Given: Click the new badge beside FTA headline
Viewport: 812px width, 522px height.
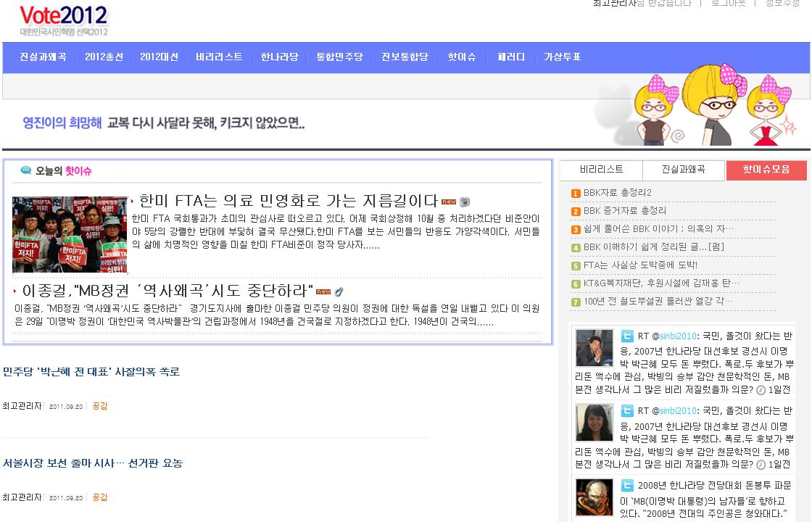Looking at the screenshot, I should (449, 202).
